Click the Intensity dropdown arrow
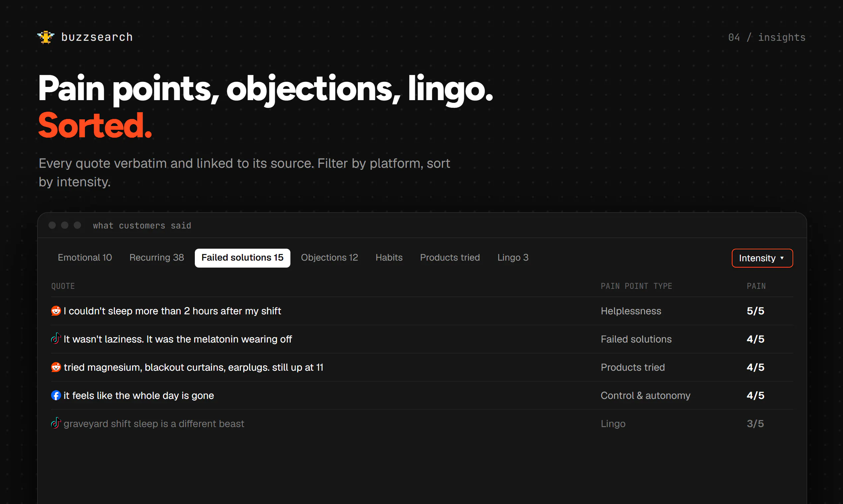 782,258
